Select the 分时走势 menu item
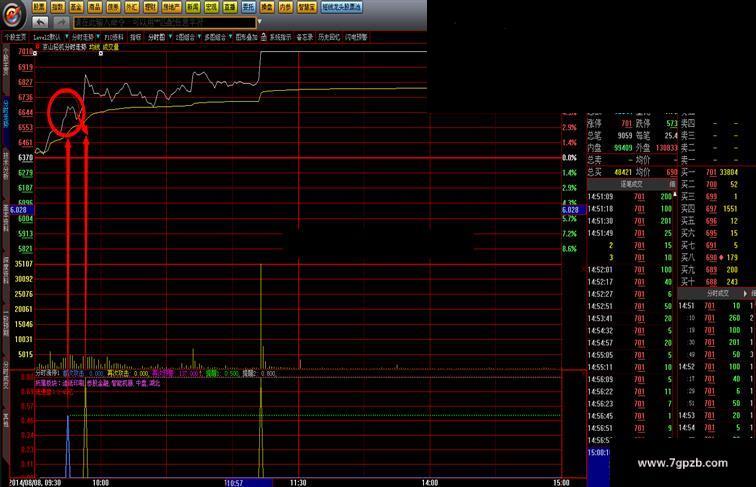756x487 pixels. (83, 37)
